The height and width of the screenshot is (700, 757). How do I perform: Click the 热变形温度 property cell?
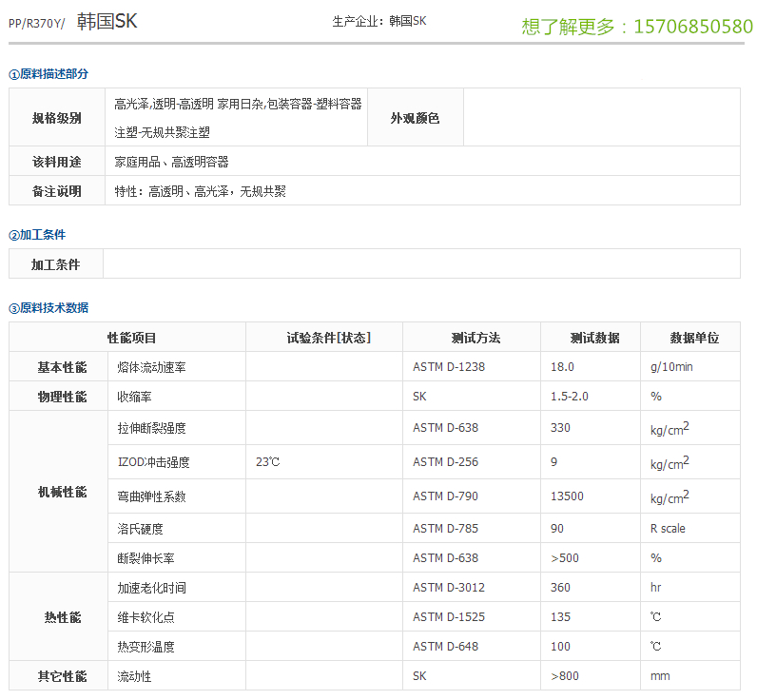coord(177,646)
